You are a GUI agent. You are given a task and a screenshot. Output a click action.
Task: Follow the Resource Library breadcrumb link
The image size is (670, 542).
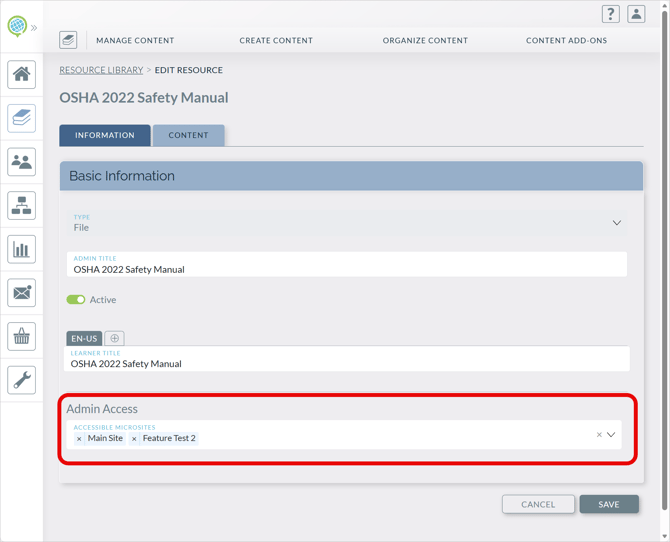click(x=101, y=70)
